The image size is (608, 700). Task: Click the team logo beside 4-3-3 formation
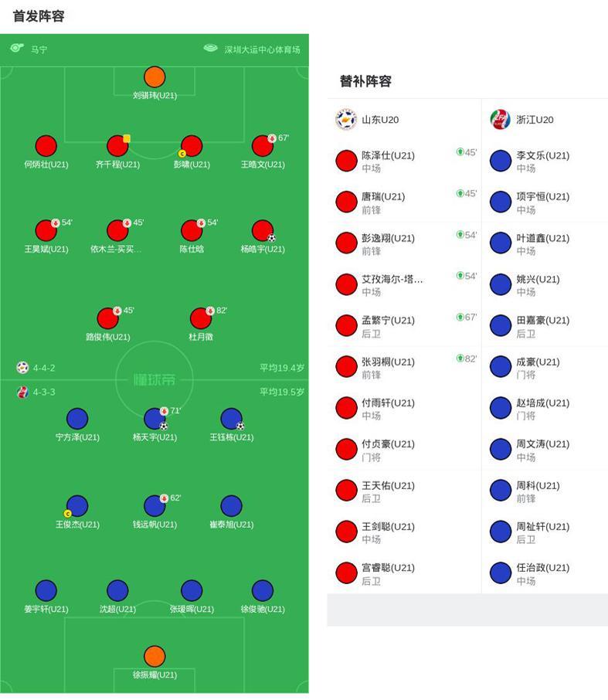(x=22, y=392)
